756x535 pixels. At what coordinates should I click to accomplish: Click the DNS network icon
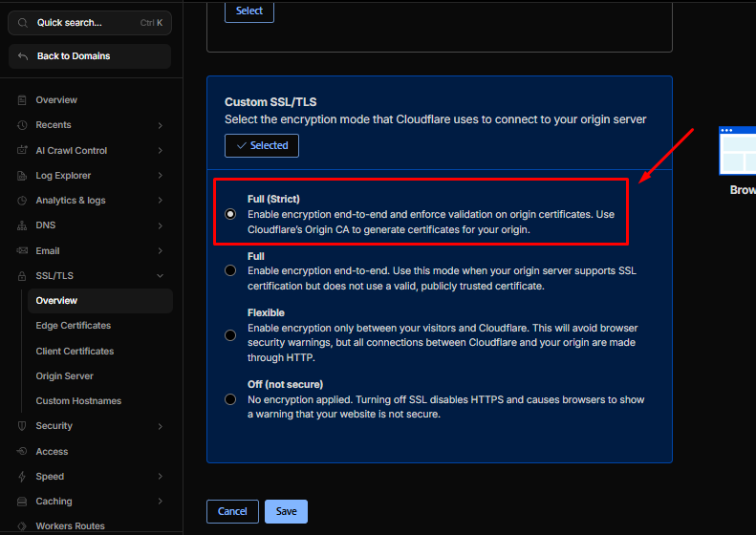tap(22, 225)
